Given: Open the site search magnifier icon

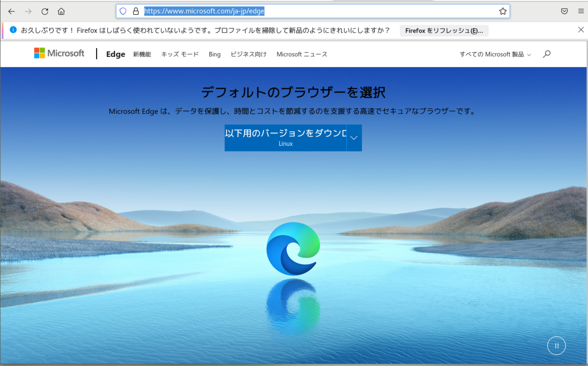Looking at the screenshot, I should (547, 54).
